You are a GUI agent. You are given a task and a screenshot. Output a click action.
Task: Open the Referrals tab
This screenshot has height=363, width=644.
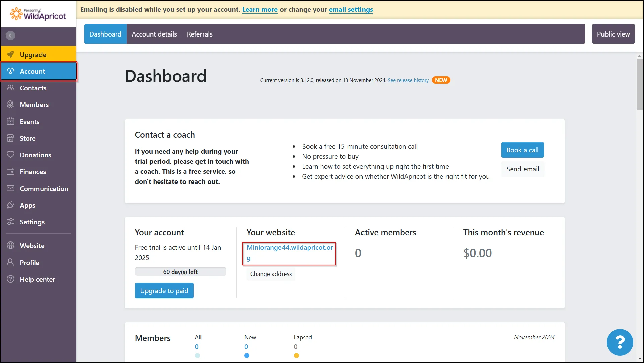pyautogui.click(x=199, y=34)
